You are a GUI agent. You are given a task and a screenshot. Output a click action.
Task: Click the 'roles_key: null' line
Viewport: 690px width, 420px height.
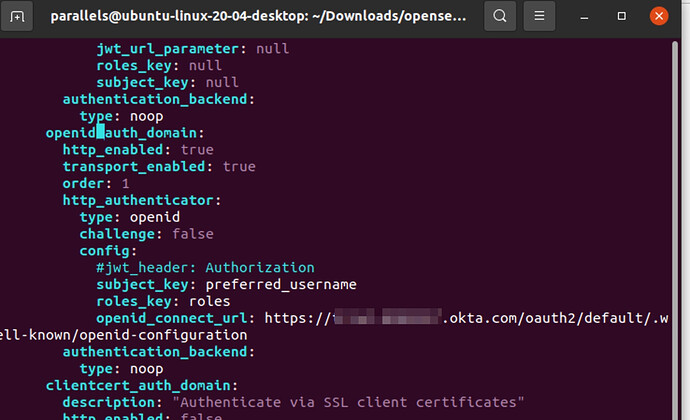tap(159, 66)
